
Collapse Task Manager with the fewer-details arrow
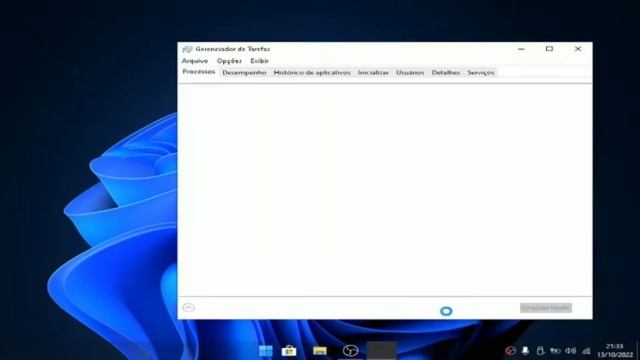tap(189, 307)
